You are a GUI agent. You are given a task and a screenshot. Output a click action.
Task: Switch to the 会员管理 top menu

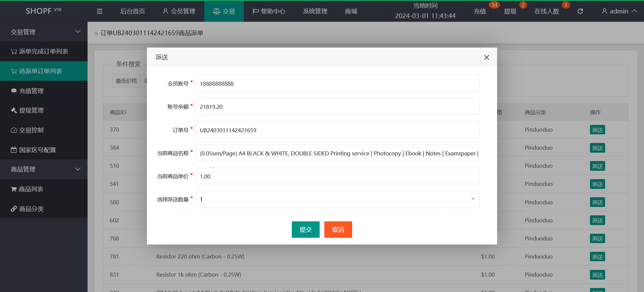click(179, 11)
